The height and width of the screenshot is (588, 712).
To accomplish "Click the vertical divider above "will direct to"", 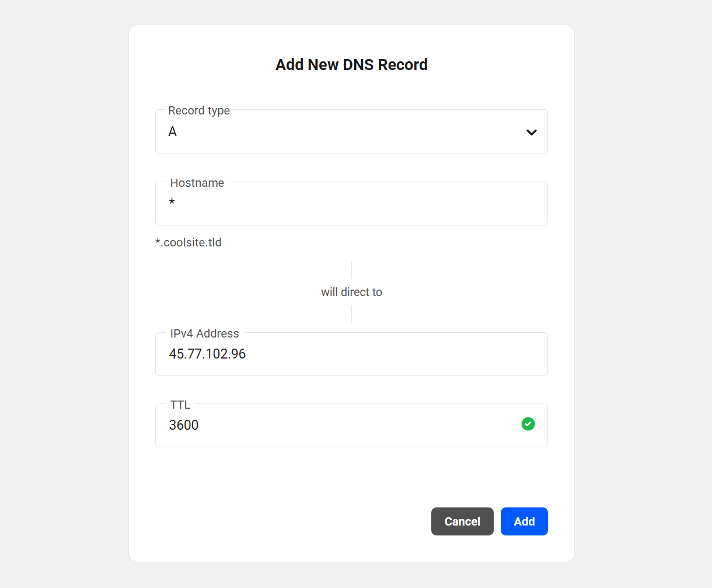I will click(x=351, y=270).
